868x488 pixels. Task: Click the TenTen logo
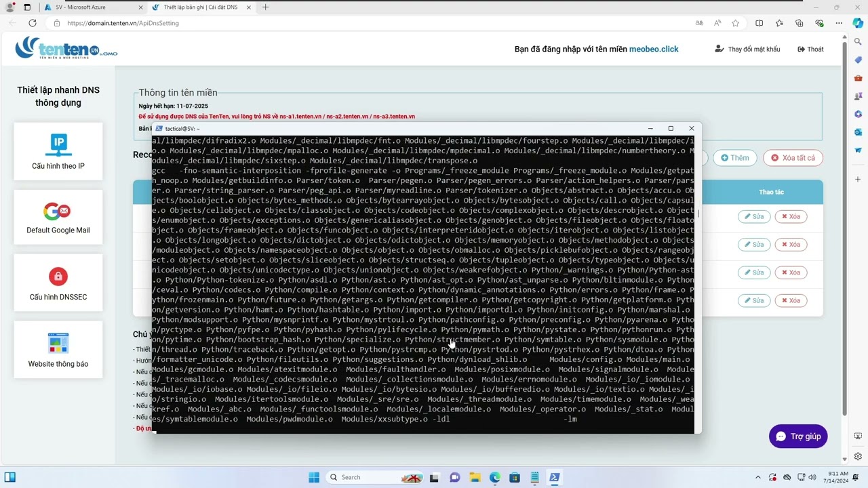point(66,48)
